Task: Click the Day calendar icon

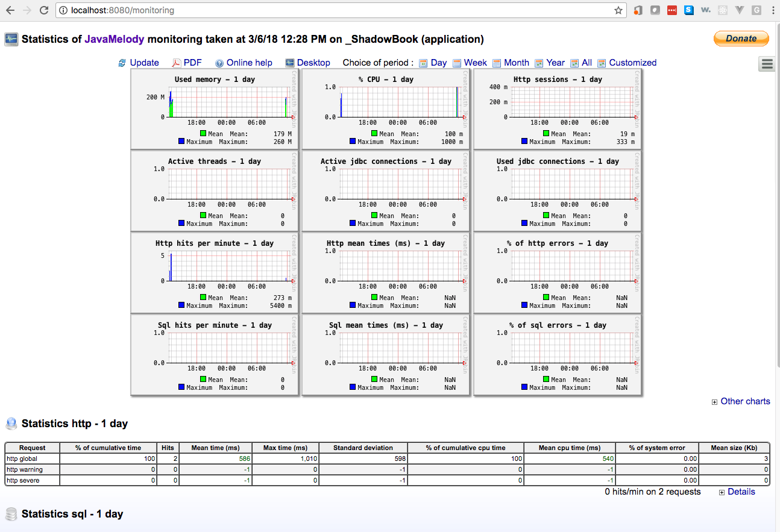Action: (x=423, y=63)
